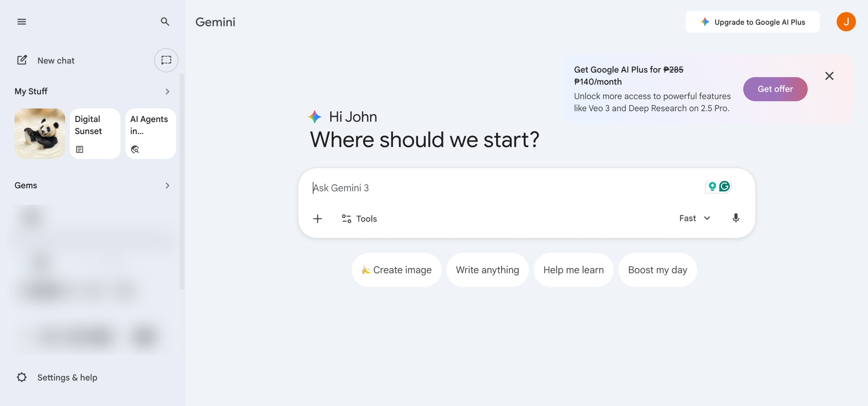This screenshot has height=406, width=868.
Task: Open the Fast model selector dropdown
Action: [694, 218]
